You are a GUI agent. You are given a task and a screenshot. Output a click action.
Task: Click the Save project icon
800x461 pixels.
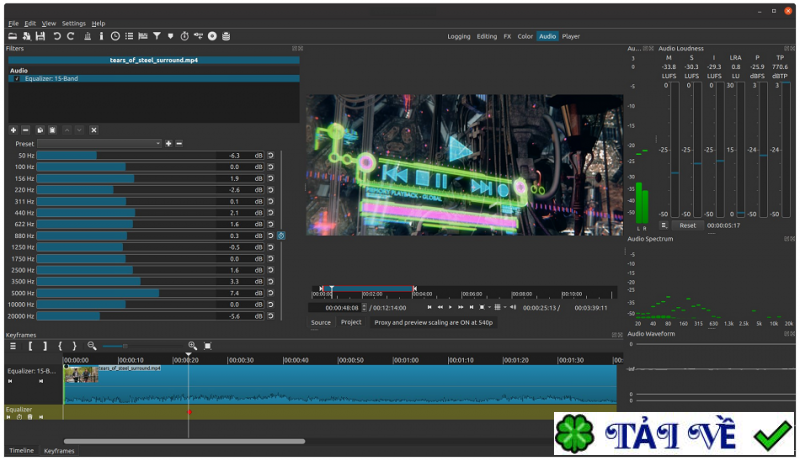coord(40,36)
